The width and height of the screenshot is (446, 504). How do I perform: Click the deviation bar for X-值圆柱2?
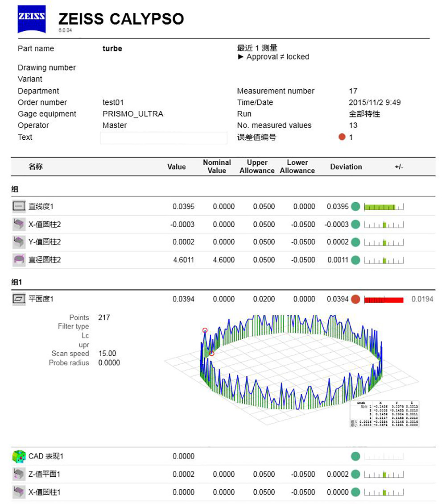(x=384, y=225)
